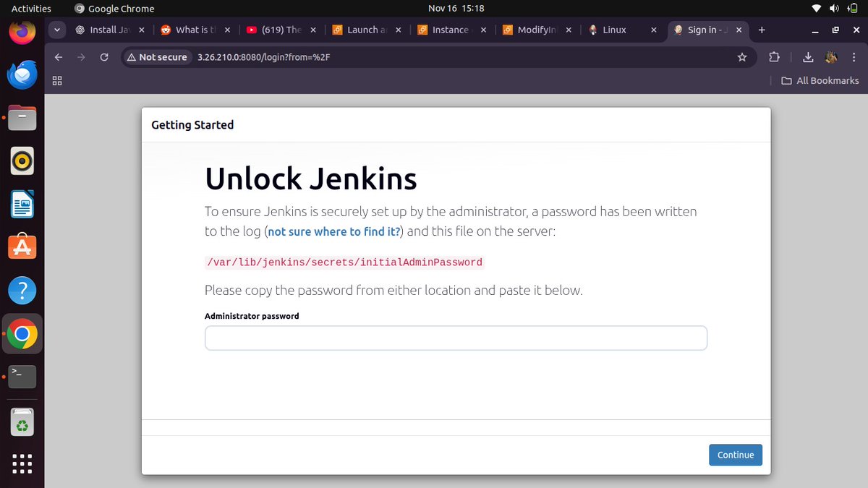Launch Thunderbird mail from the dock
Image resolution: width=868 pixels, height=488 pixels.
click(22, 74)
